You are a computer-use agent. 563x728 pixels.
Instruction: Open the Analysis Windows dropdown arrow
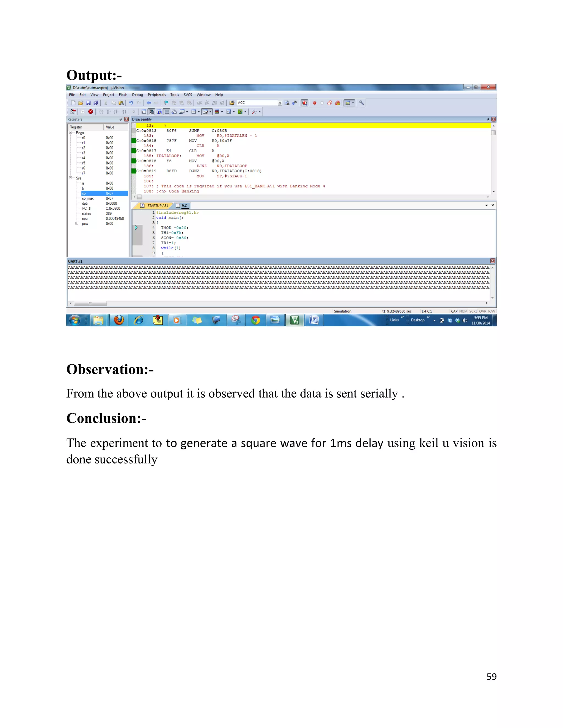[222, 112]
